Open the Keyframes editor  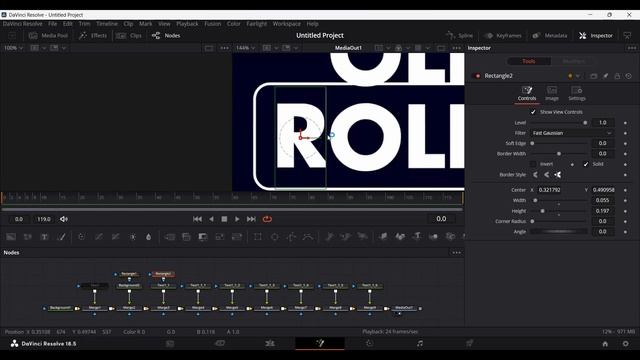[503, 36]
